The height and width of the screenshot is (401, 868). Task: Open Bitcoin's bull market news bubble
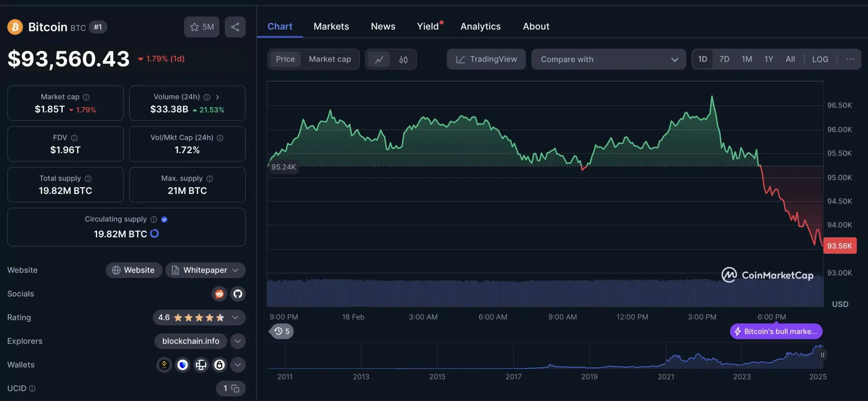click(x=776, y=331)
